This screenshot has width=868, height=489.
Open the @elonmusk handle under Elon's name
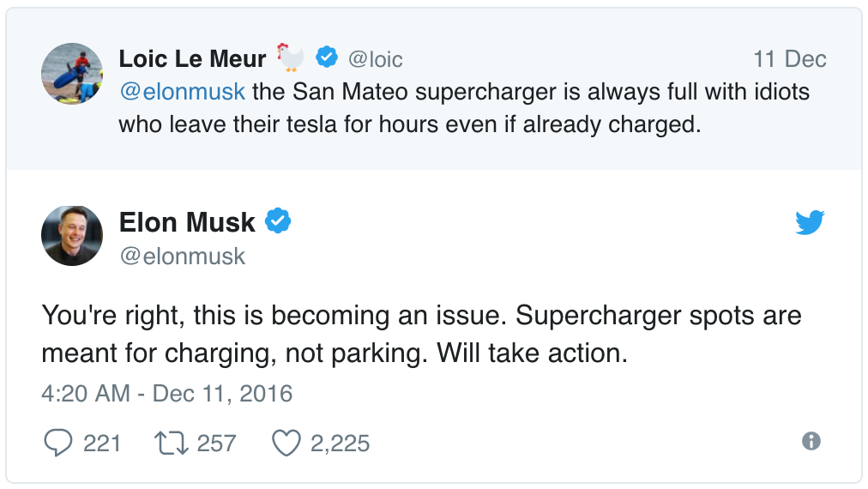pyautogui.click(x=182, y=256)
